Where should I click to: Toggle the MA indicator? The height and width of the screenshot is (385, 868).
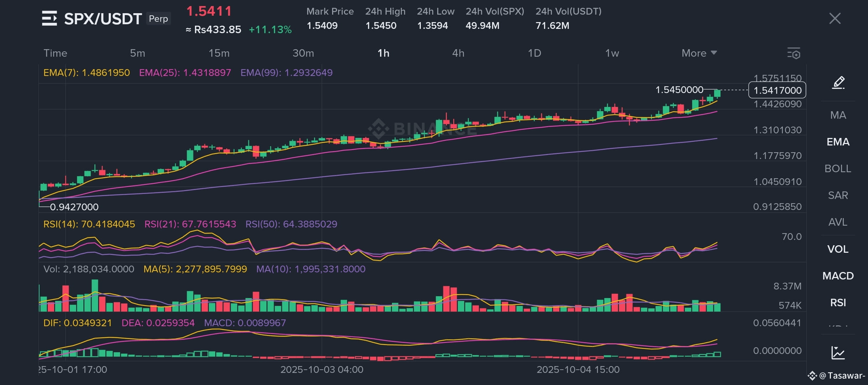(838, 115)
